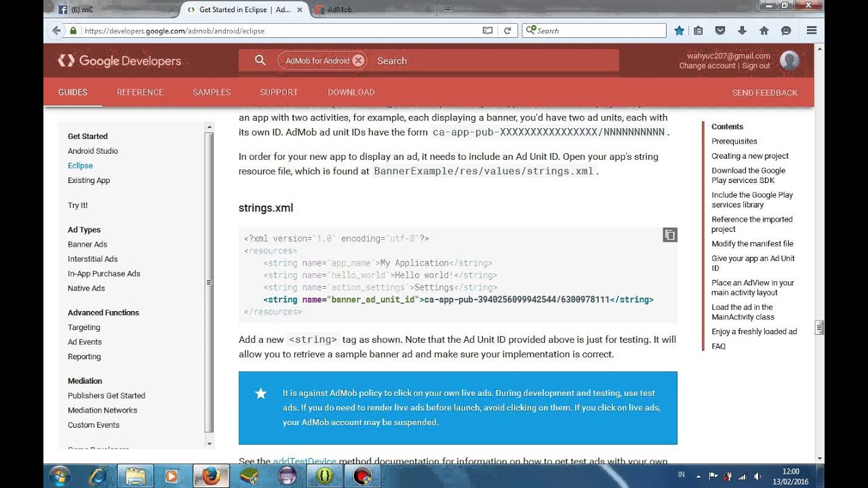
Task: Open the GUIDES navigation tab
Action: click(73, 92)
